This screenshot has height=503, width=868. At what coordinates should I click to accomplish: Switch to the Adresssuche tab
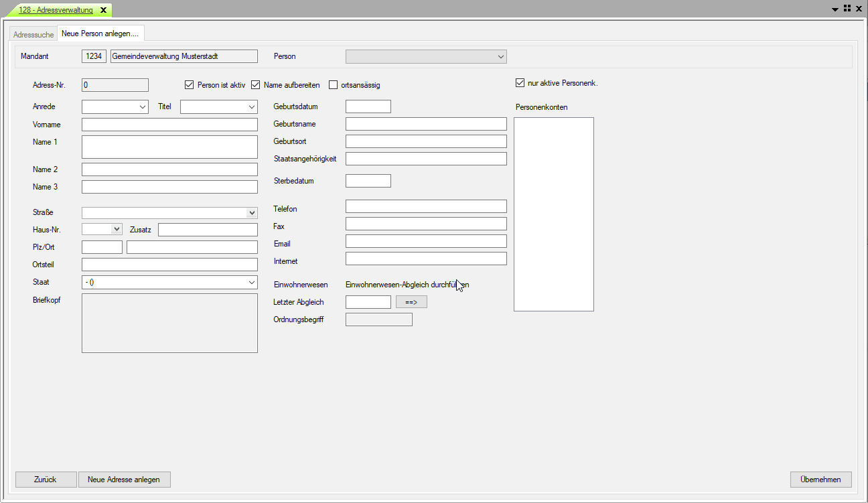click(33, 34)
